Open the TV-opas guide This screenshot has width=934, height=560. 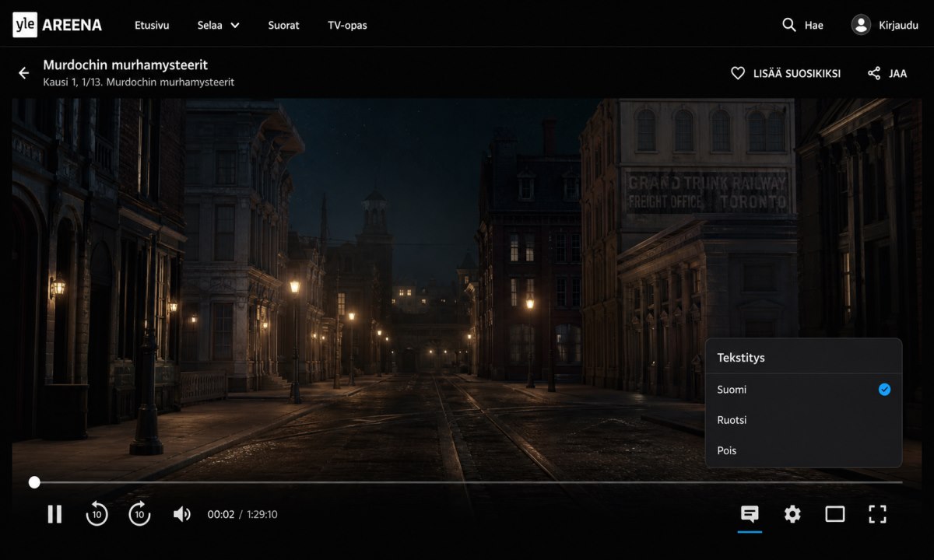pyautogui.click(x=347, y=25)
